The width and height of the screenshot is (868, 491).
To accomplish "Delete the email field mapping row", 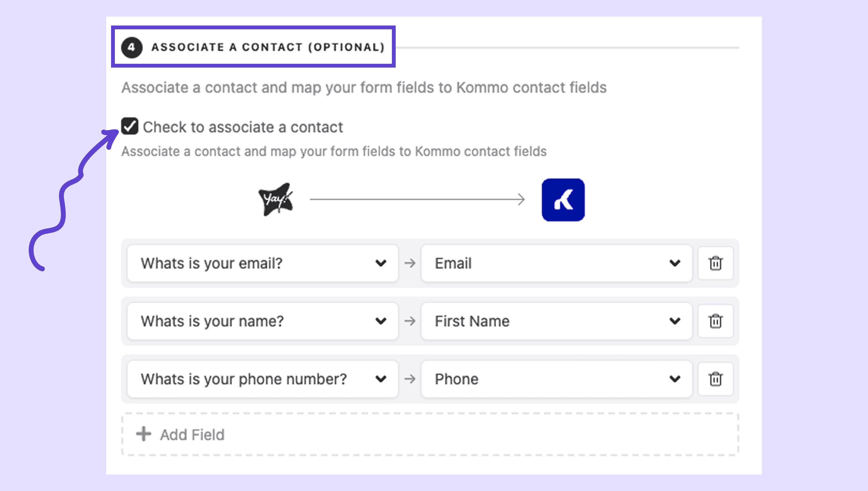I will coord(715,263).
